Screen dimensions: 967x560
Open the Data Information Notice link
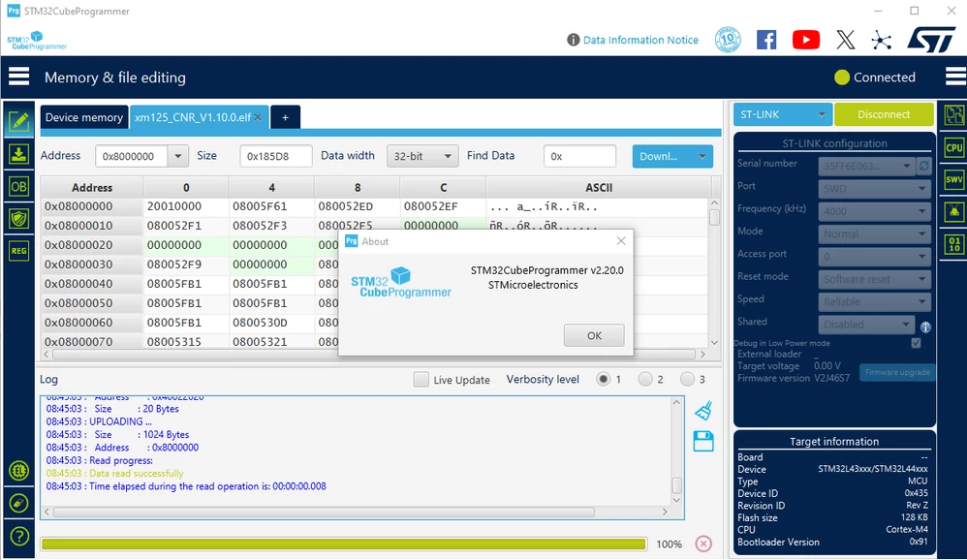[640, 40]
